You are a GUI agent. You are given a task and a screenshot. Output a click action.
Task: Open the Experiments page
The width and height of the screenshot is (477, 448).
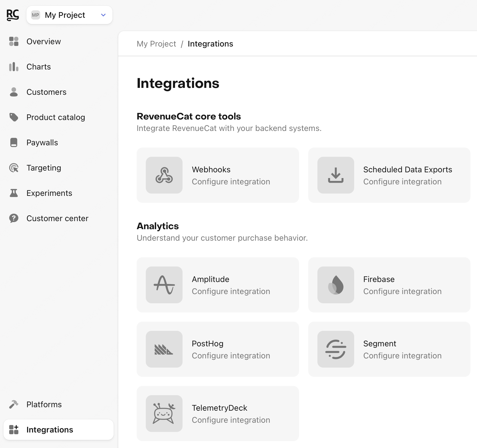[x=49, y=193]
